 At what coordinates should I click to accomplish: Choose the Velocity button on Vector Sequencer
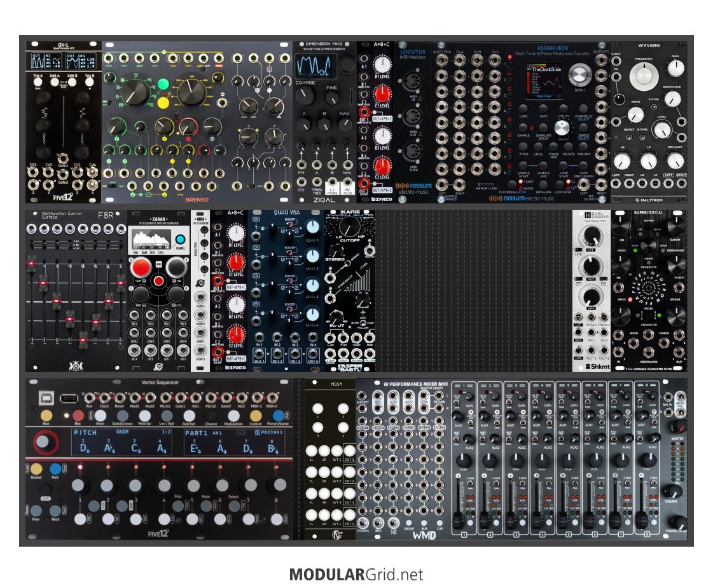144,415
